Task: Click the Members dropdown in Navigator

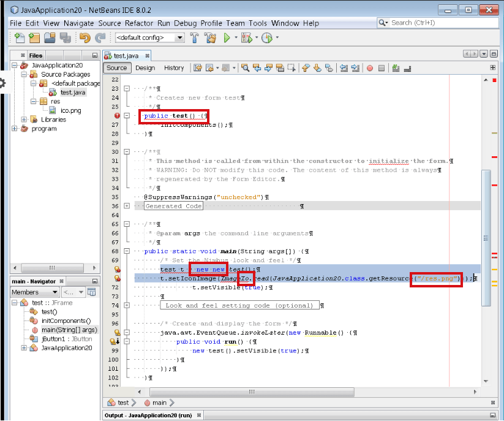Action: 34,292
